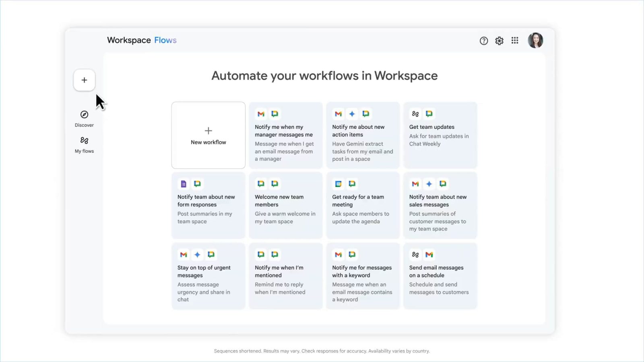
Task: Create a New workflow from the large card
Action: pos(208,135)
